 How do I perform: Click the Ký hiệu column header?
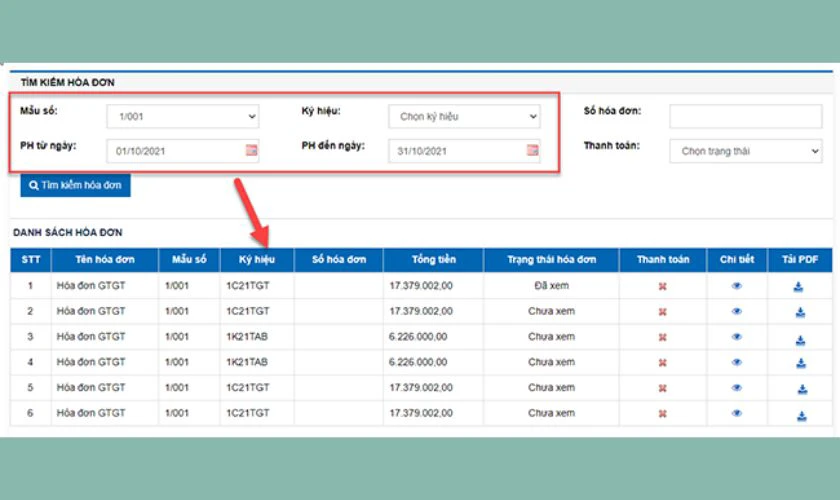click(257, 260)
